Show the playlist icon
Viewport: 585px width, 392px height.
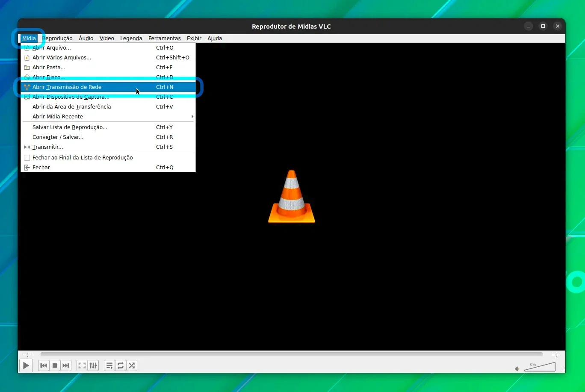[x=109, y=365]
